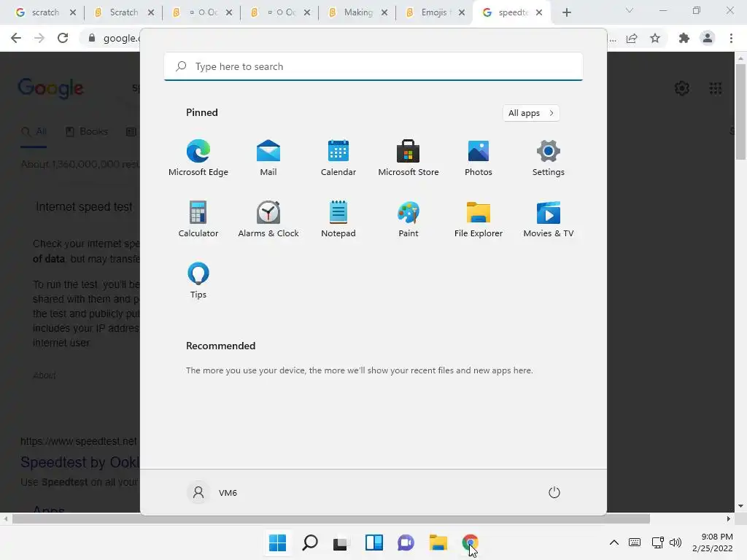Open Microsoft Store from the pinned list
The width and height of the screenshot is (747, 560).
[409, 158]
